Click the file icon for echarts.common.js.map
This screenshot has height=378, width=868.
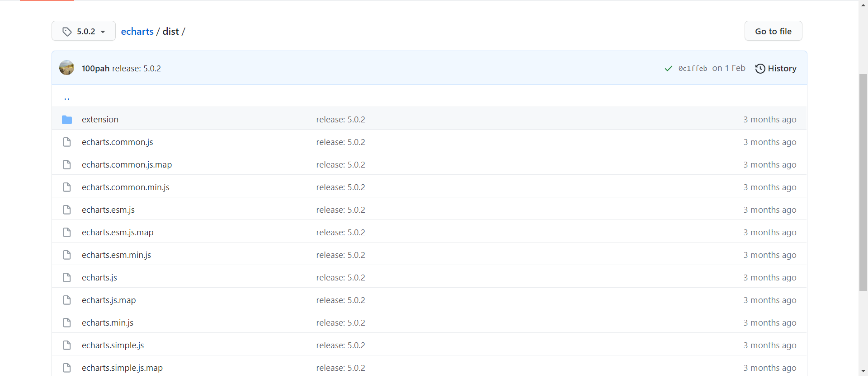(67, 165)
